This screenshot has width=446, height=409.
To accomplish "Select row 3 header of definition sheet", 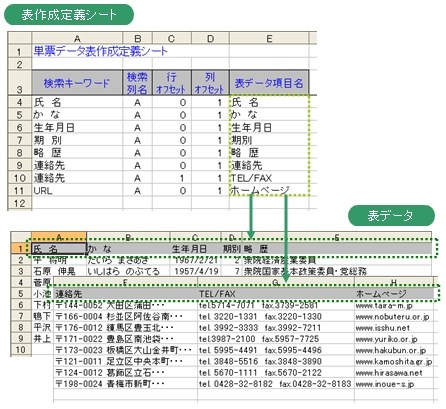I will pos(19,82).
